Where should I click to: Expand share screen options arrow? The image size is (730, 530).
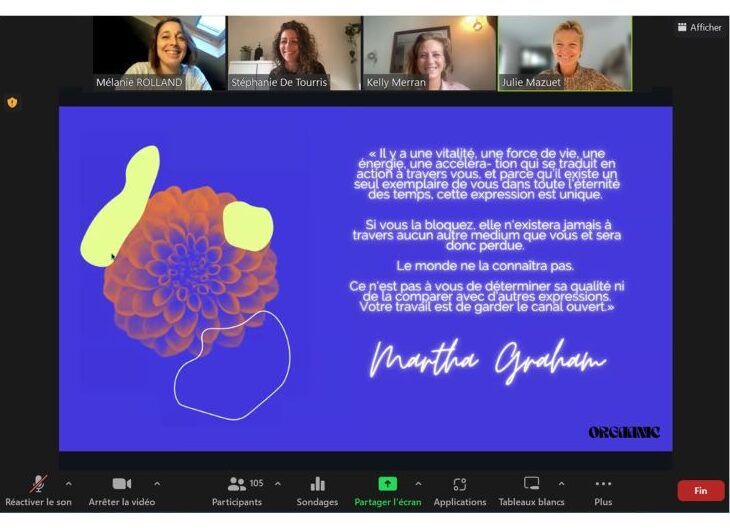(418, 484)
